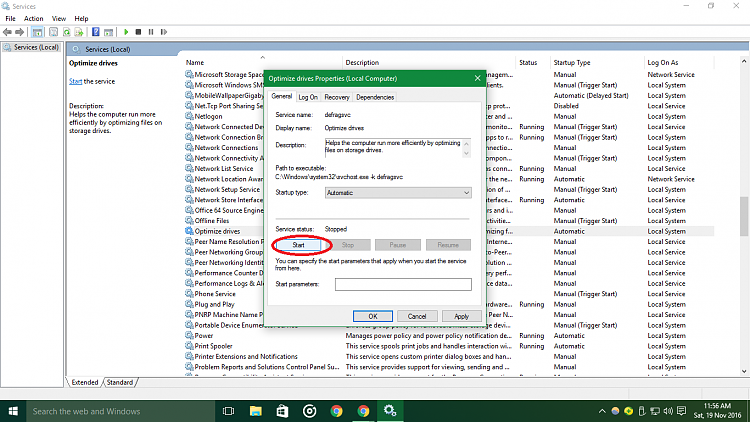Viewport: 750px width, 422px height.
Task: Sort by the Description column header
Action: (362, 63)
